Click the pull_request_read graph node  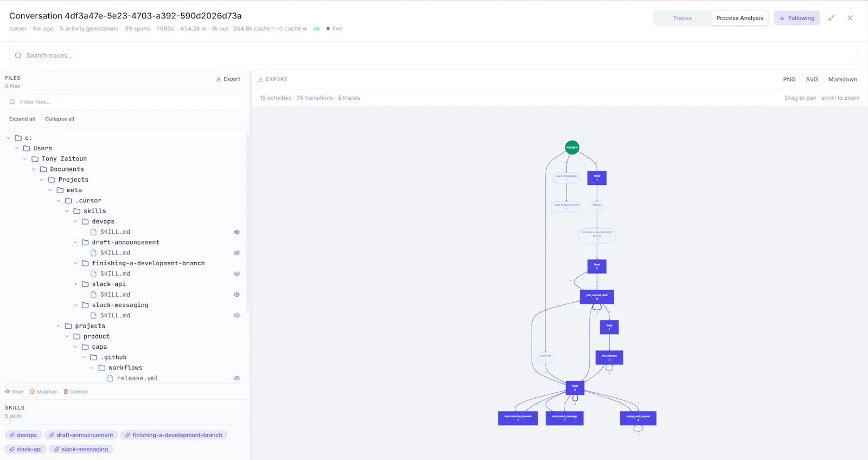597,297
